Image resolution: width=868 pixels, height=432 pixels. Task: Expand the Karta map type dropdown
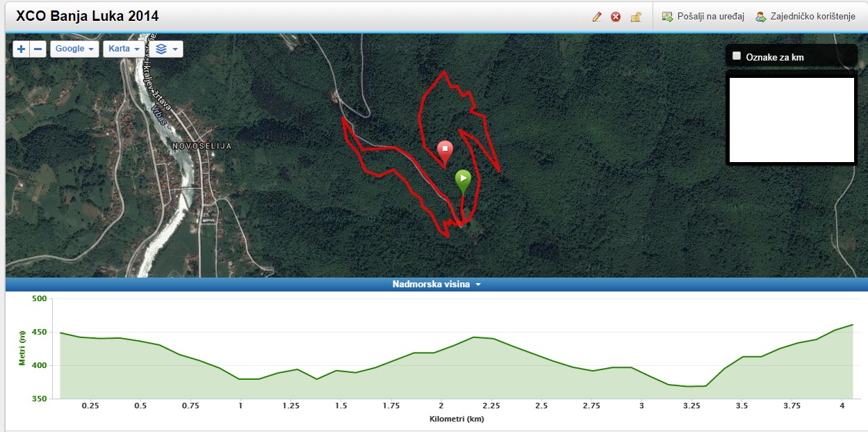click(124, 49)
